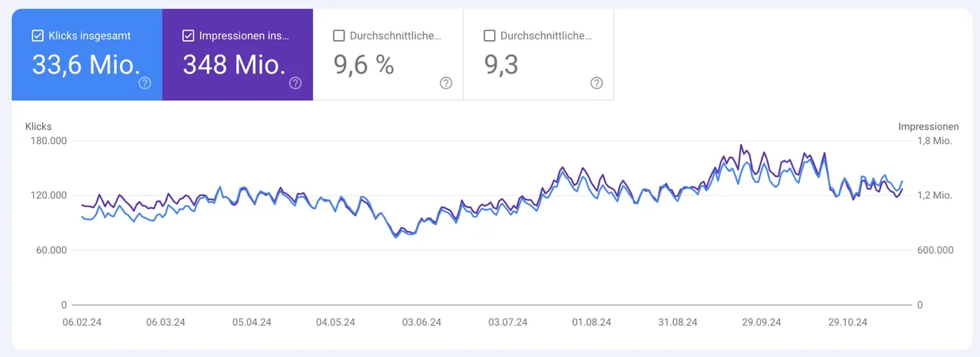This screenshot has width=980, height=357.
Task: Click the Klicks axis label
Action: click(x=38, y=127)
